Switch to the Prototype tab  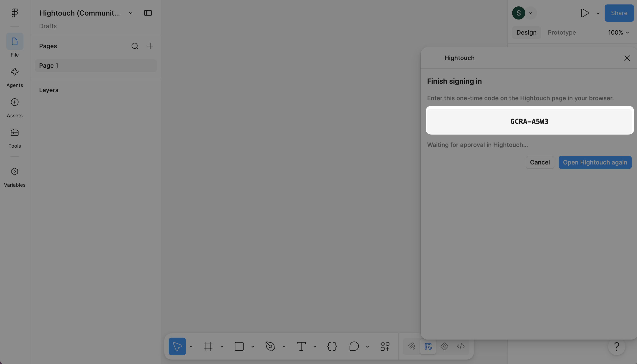pyautogui.click(x=562, y=33)
